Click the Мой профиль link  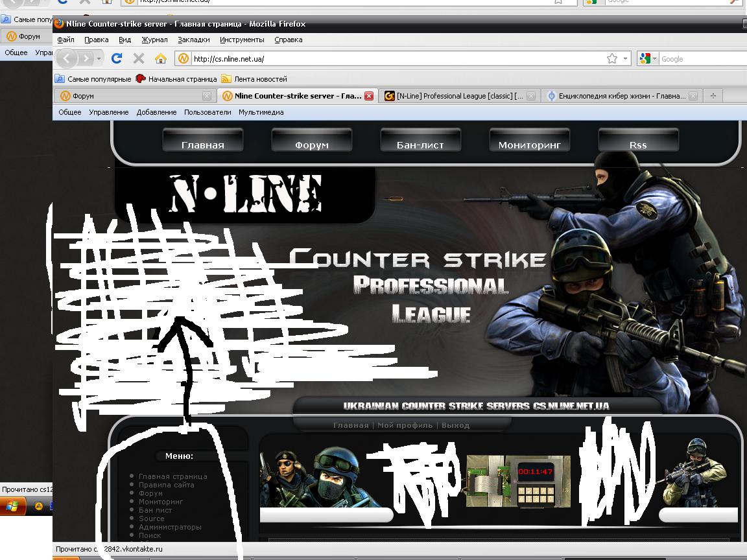click(405, 425)
